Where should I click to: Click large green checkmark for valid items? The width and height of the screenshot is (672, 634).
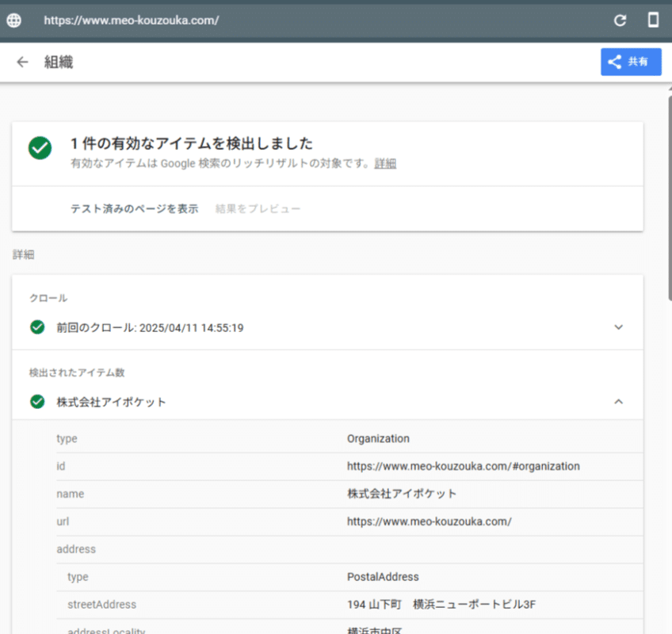[x=40, y=148]
